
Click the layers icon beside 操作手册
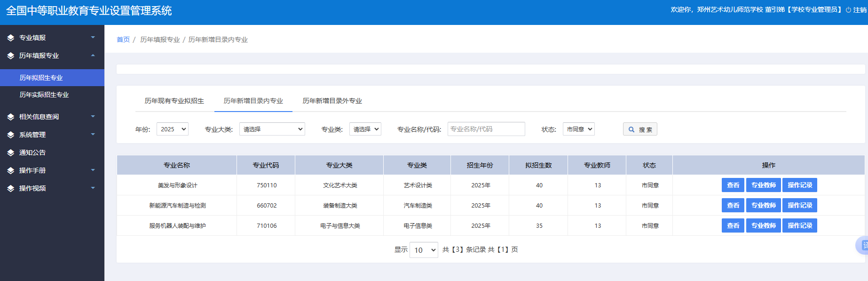point(10,170)
